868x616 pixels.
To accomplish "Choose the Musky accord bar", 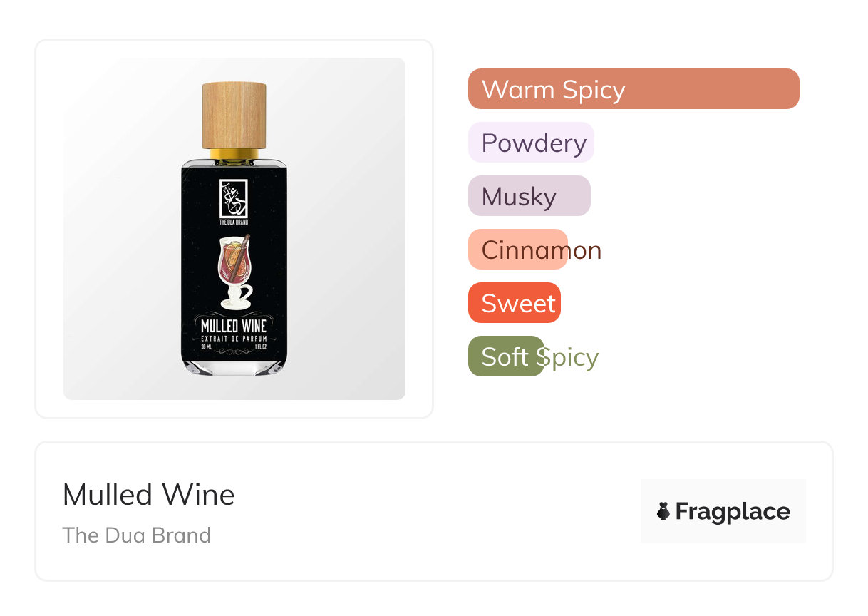I will tap(529, 196).
